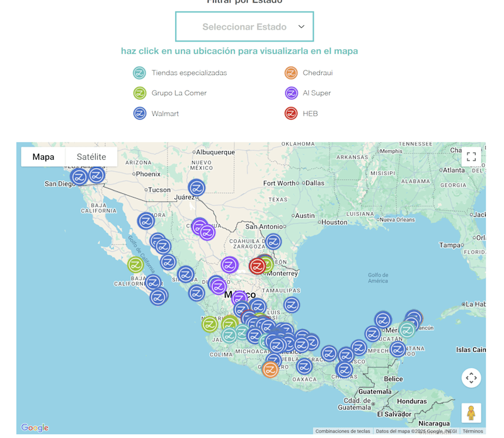This screenshot has width=504, height=438.
Task: Select the Walmart marker nearest San Diego label
Action: 79,177
